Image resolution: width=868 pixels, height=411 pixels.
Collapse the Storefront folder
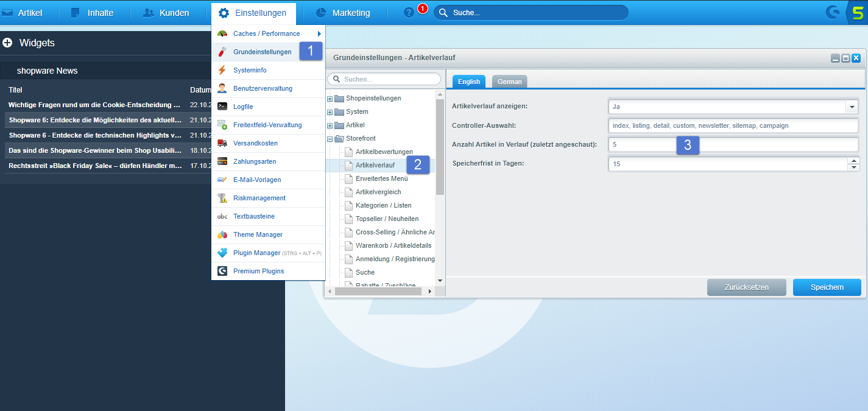330,139
